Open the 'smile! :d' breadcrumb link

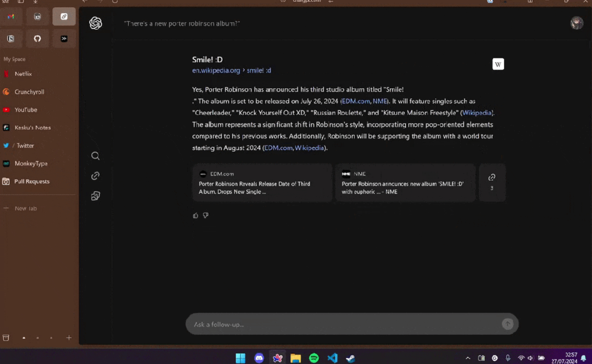pyautogui.click(x=259, y=71)
